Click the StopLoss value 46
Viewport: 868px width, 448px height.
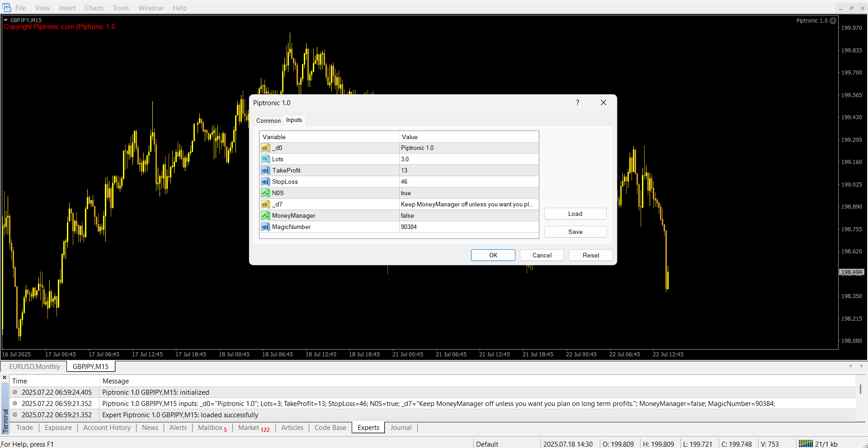pos(469,182)
